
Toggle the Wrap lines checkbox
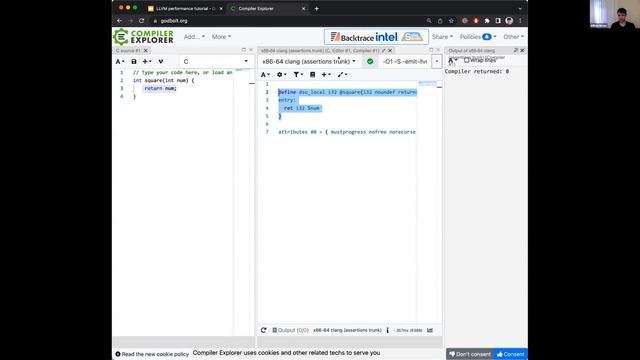pos(467,60)
